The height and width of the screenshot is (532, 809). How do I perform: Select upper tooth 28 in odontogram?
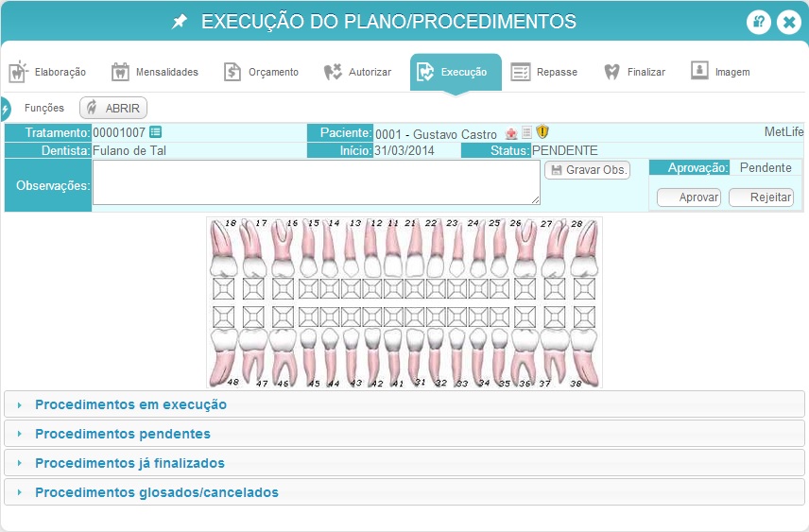pyautogui.click(x=585, y=249)
